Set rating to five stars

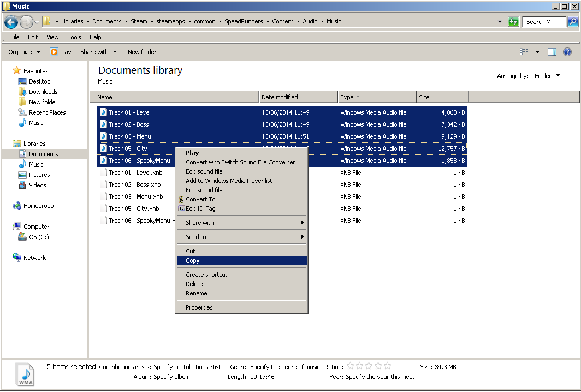[387, 366]
